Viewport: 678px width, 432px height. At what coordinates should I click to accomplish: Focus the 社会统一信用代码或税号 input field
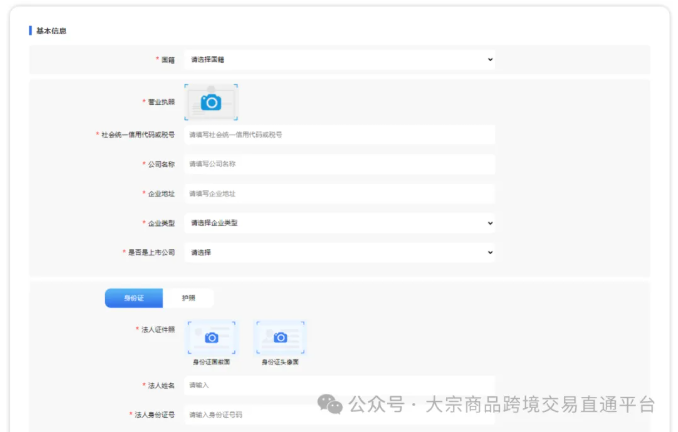[339, 134]
